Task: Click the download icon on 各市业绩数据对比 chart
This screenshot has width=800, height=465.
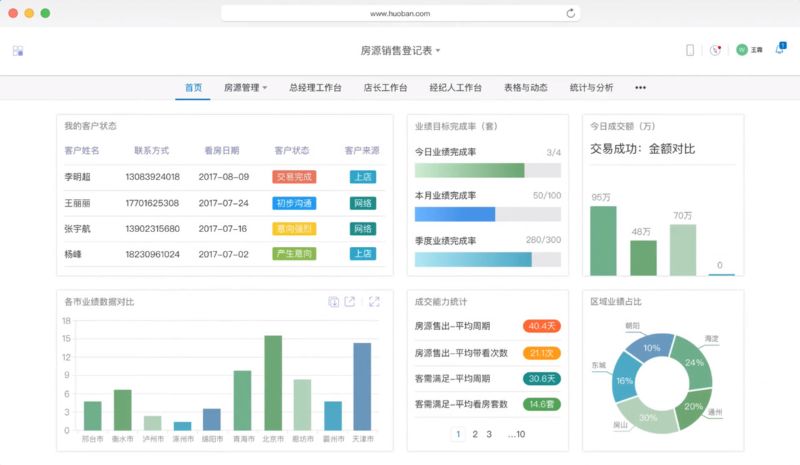Action: coord(333,302)
